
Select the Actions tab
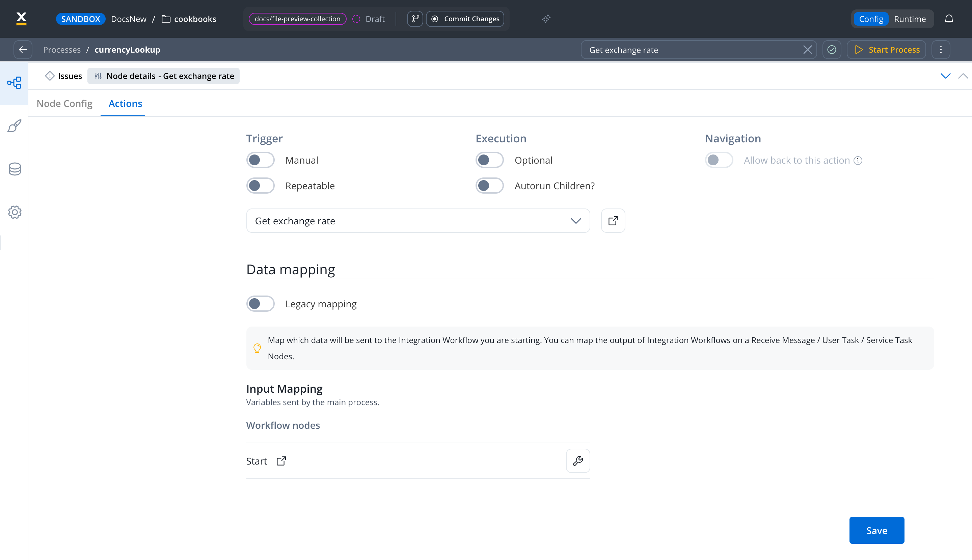click(125, 104)
